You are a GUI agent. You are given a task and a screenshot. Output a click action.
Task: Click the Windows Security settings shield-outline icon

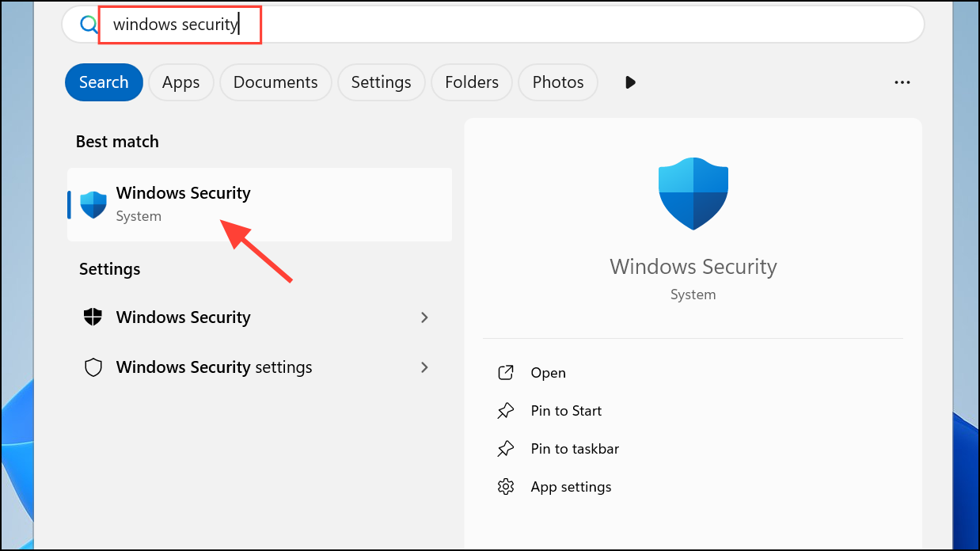93,367
